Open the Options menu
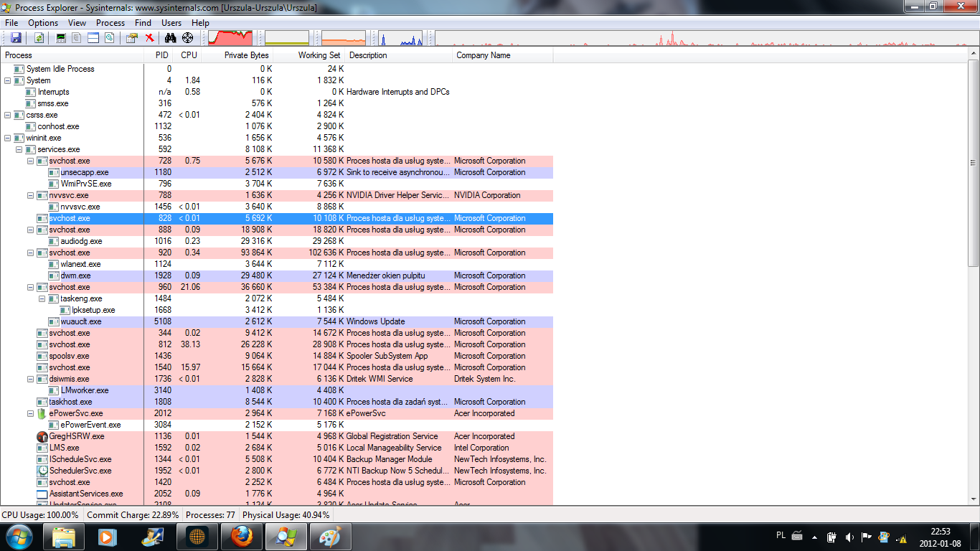 [x=43, y=23]
